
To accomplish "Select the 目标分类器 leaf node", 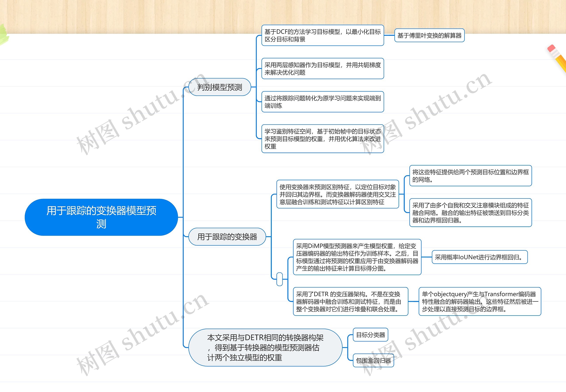I will (x=371, y=335).
